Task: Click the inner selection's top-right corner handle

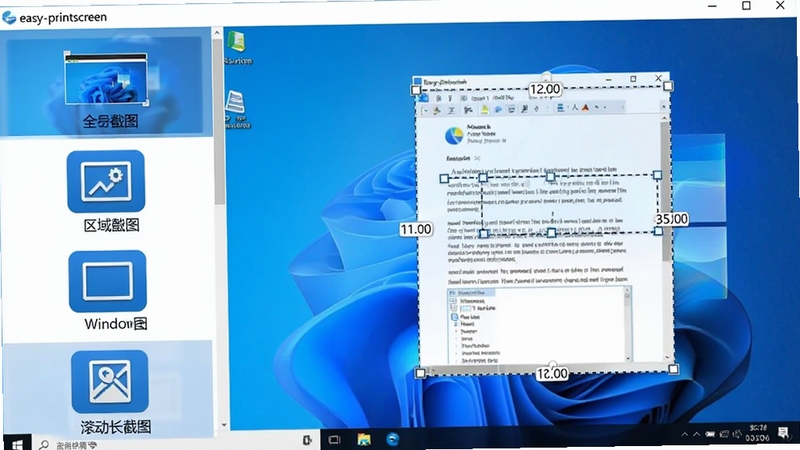Action: coord(658,175)
